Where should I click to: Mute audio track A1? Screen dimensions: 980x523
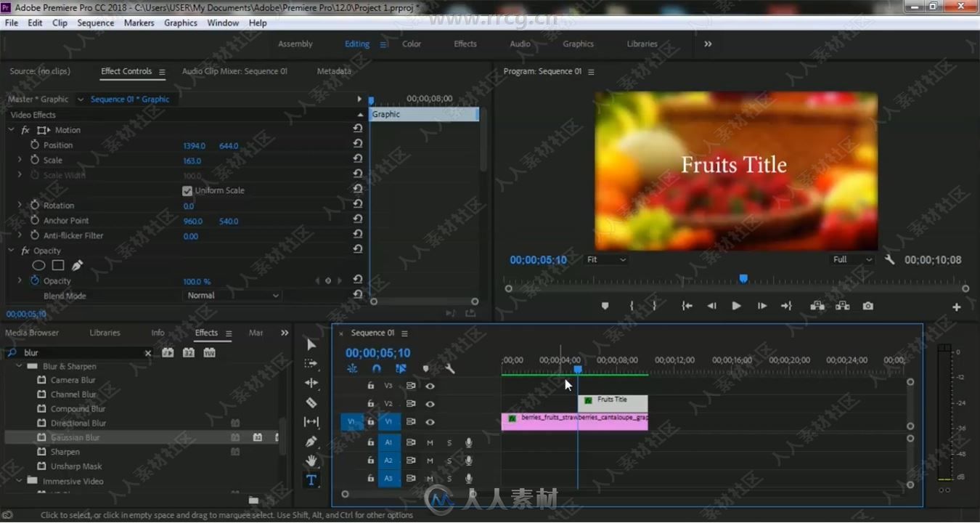[x=430, y=442]
